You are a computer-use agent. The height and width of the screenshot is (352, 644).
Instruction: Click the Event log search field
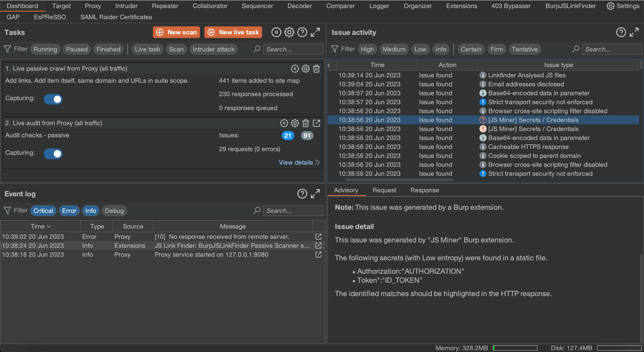(x=293, y=211)
